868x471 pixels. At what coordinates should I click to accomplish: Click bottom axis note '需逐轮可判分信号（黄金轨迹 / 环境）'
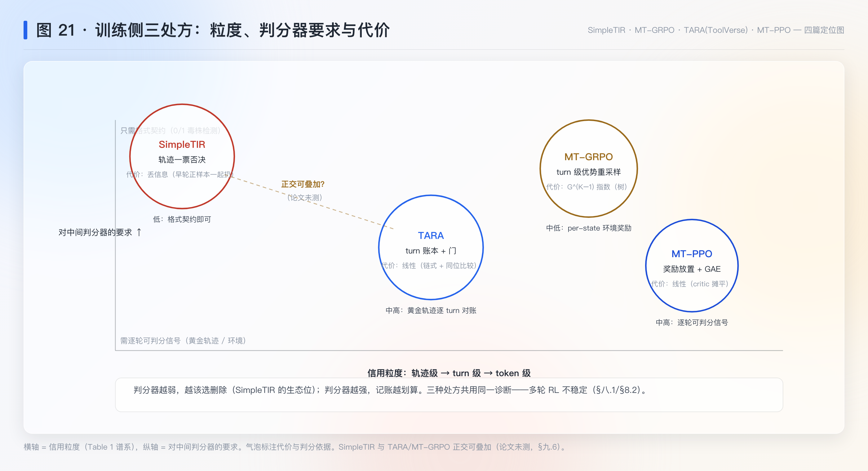183,341
